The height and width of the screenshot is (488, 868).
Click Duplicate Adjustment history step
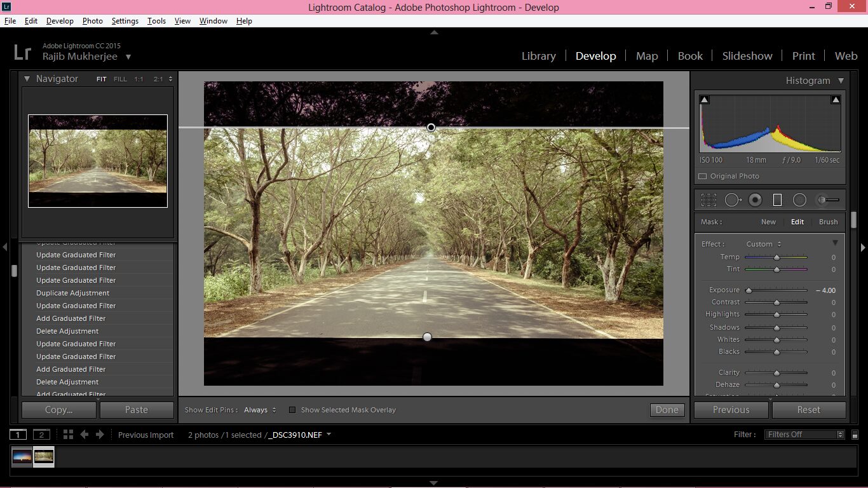(72, 293)
